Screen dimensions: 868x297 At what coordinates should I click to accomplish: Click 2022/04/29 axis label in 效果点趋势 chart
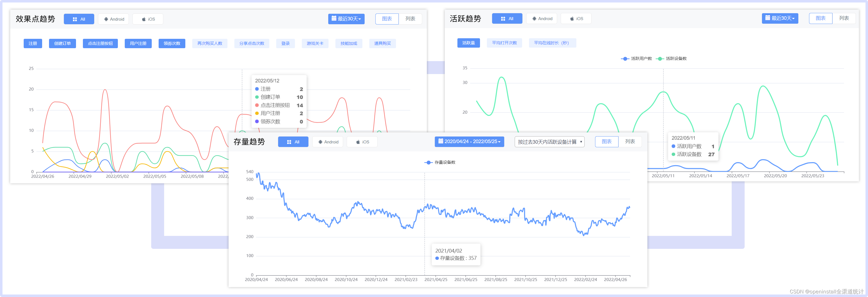[80, 176]
